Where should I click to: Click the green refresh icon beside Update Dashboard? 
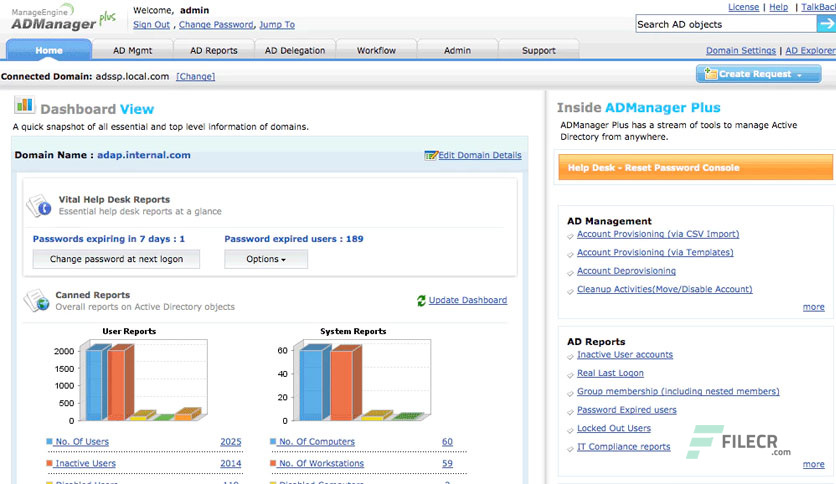click(x=421, y=301)
